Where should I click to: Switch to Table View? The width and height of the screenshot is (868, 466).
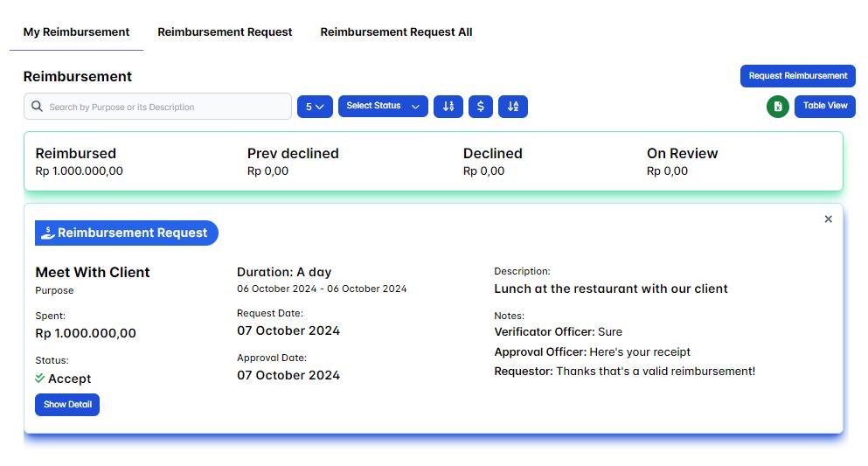tap(824, 106)
